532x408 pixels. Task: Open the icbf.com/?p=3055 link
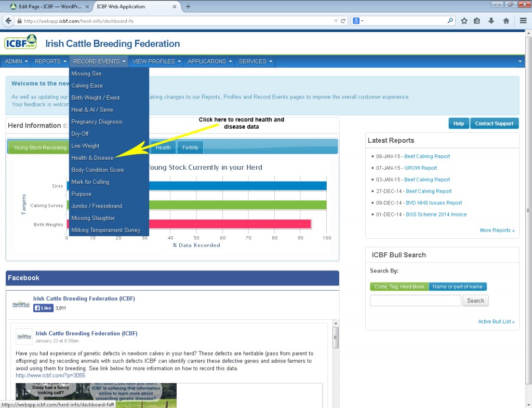tap(50, 375)
